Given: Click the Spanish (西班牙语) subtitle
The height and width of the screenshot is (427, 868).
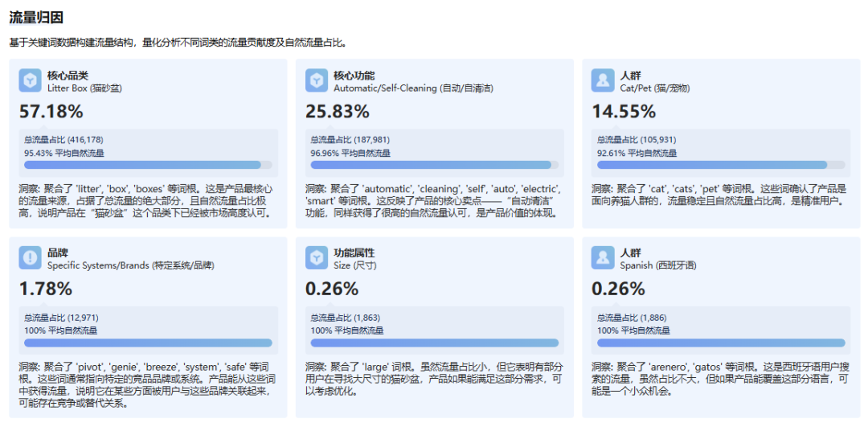Looking at the screenshot, I should click(x=658, y=266).
